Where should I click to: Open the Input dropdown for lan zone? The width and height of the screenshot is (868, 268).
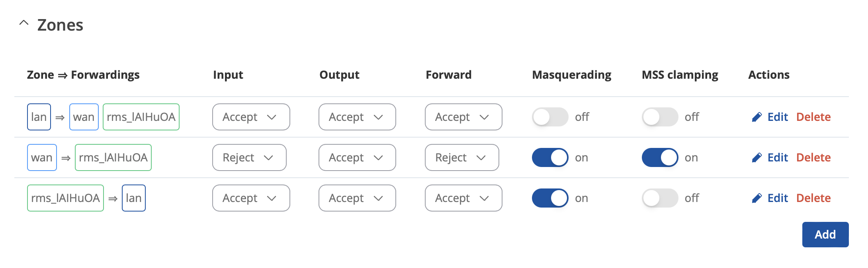(x=251, y=117)
